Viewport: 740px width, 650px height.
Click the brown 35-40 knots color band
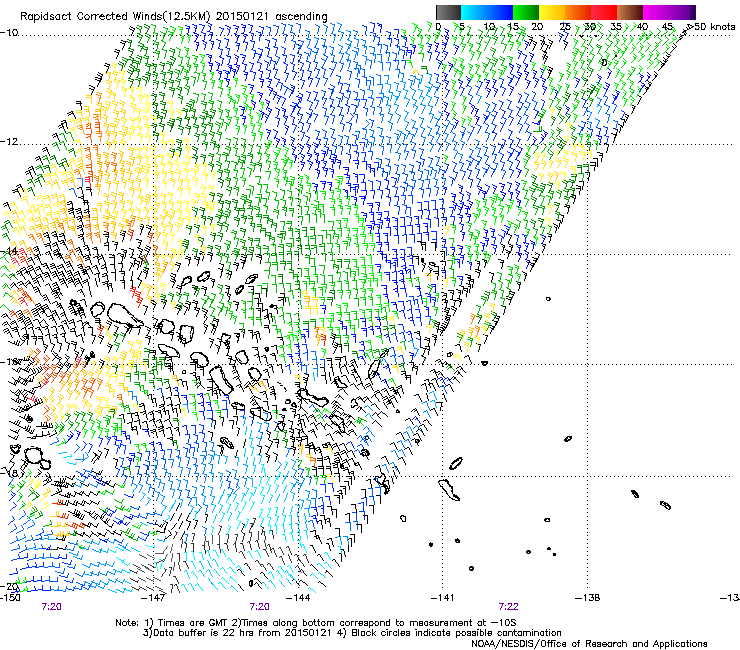(630, 12)
